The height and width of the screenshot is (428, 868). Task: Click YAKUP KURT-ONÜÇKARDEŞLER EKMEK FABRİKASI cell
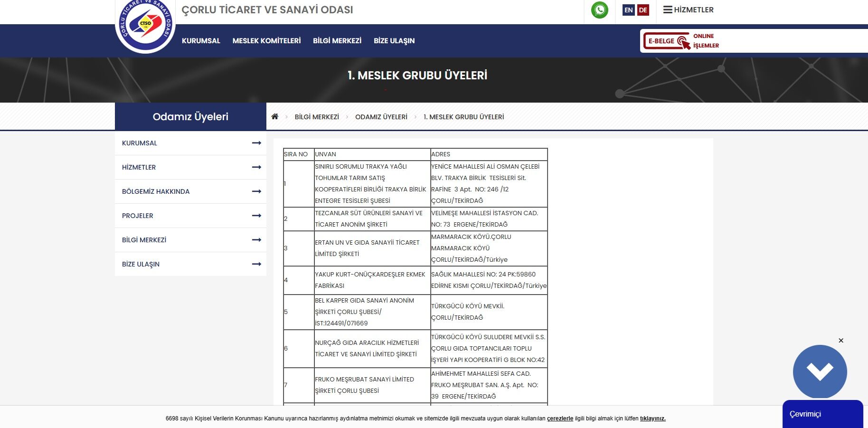(x=372, y=280)
